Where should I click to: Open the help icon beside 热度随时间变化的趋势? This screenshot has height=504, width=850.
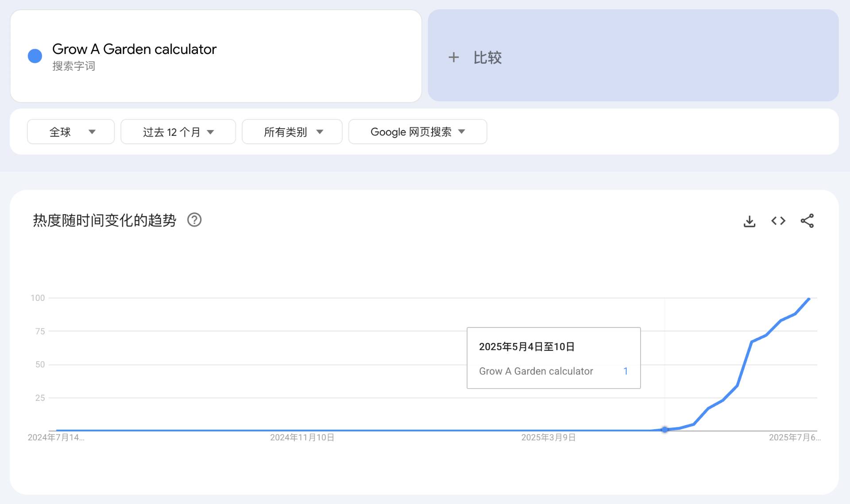(194, 220)
